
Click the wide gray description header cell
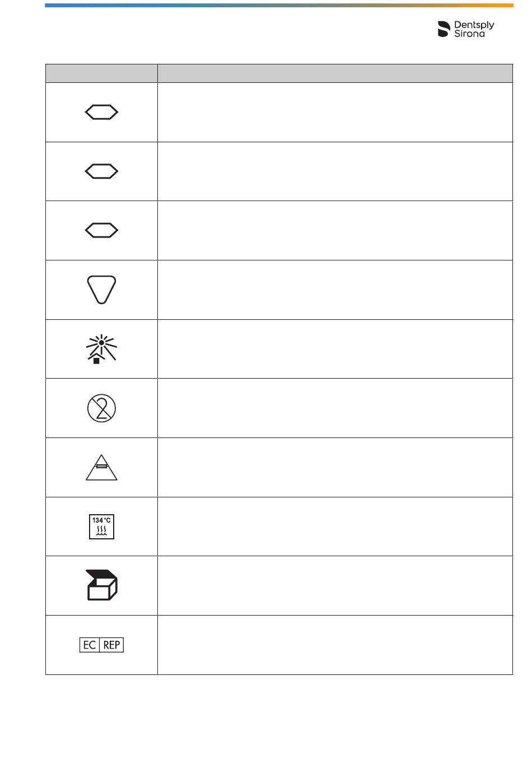(335, 73)
